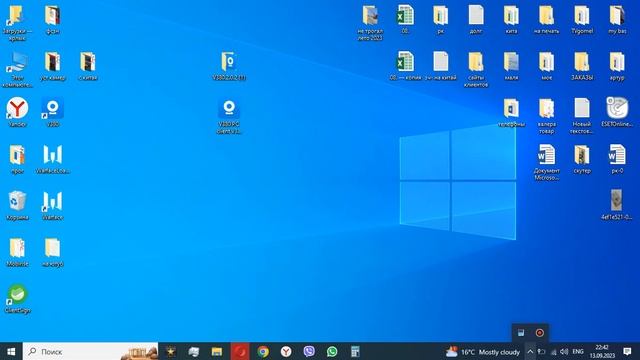Screen dimensions: 640x360
Task: Open the кита folder in top row
Action: (511, 16)
